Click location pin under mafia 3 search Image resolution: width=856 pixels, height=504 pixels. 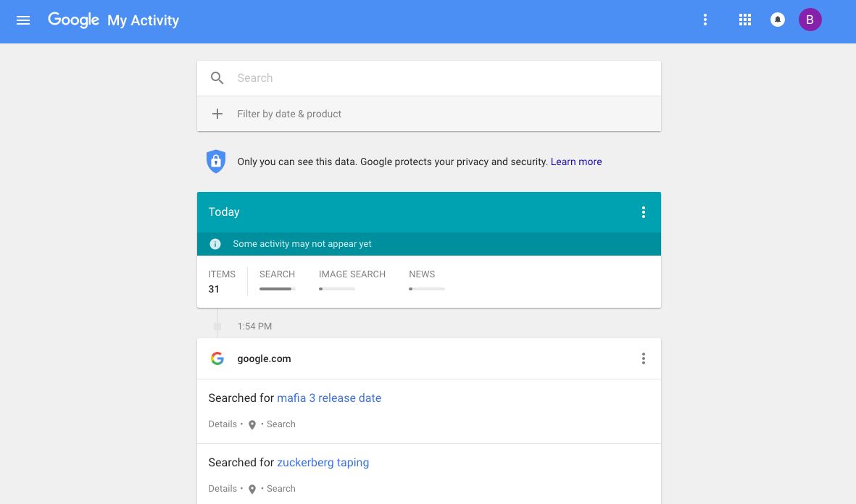(252, 425)
